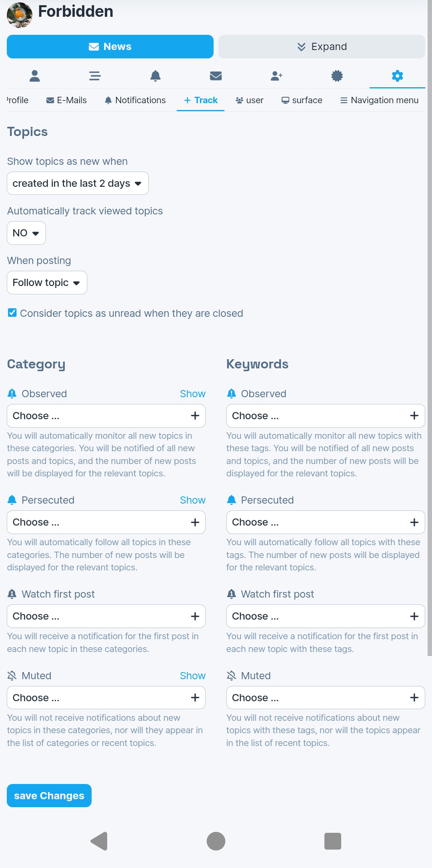Click the save Changes button
This screenshot has height=868, width=432.
(x=49, y=796)
